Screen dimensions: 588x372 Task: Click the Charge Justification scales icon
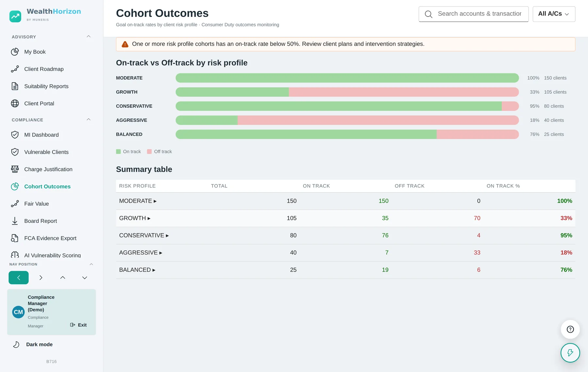click(15, 169)
